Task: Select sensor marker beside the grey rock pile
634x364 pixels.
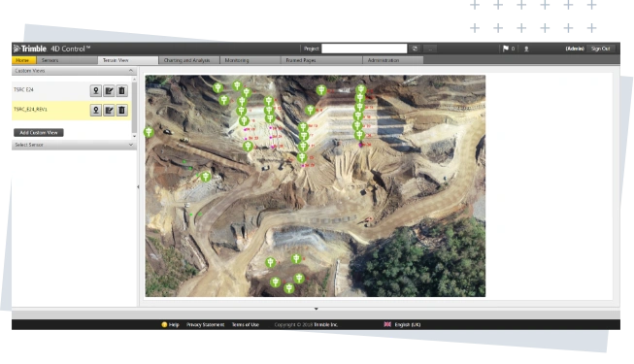Action: pyautogui.click(x=206, y=177)
